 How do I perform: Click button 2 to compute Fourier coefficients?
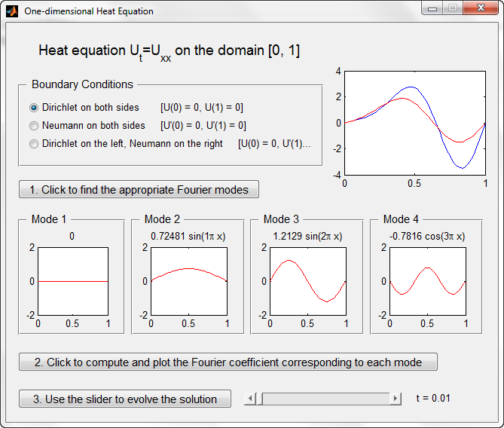[x=228, y=362]
